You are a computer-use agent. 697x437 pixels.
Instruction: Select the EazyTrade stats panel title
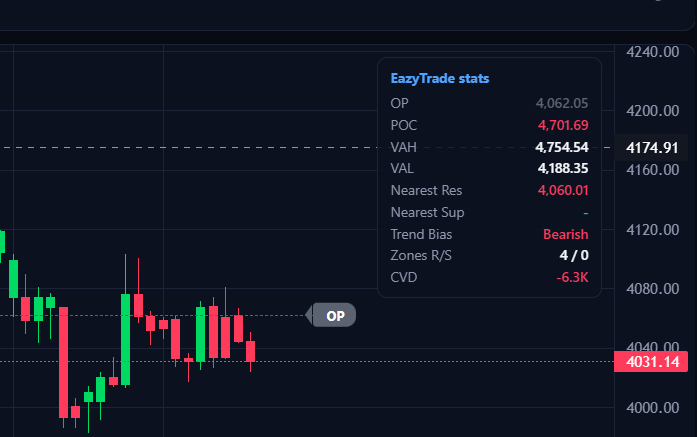pos(440,78)
